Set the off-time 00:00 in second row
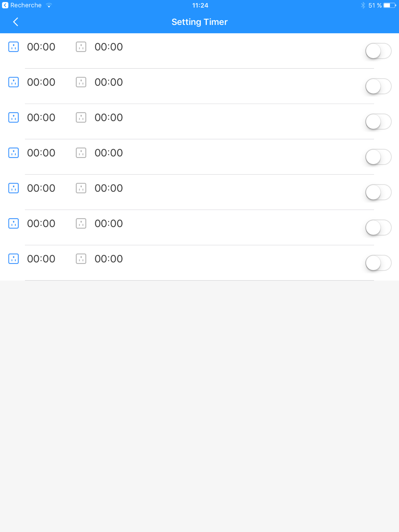The width and height of the screenshot is (399, 532). point(109,82)
